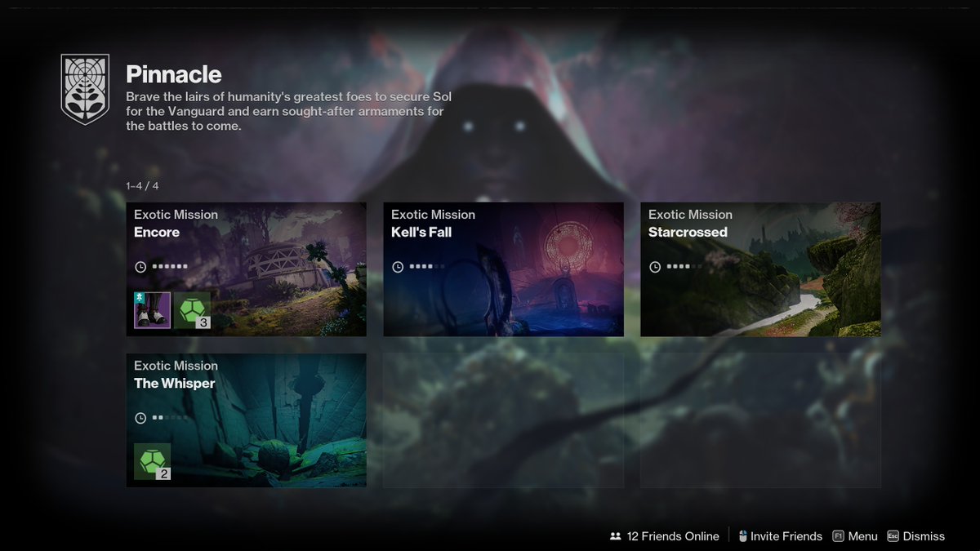Screen dimensions: 980x551
Task: Click the Encore duration pips indicator
Action: (x=170, y=267)
